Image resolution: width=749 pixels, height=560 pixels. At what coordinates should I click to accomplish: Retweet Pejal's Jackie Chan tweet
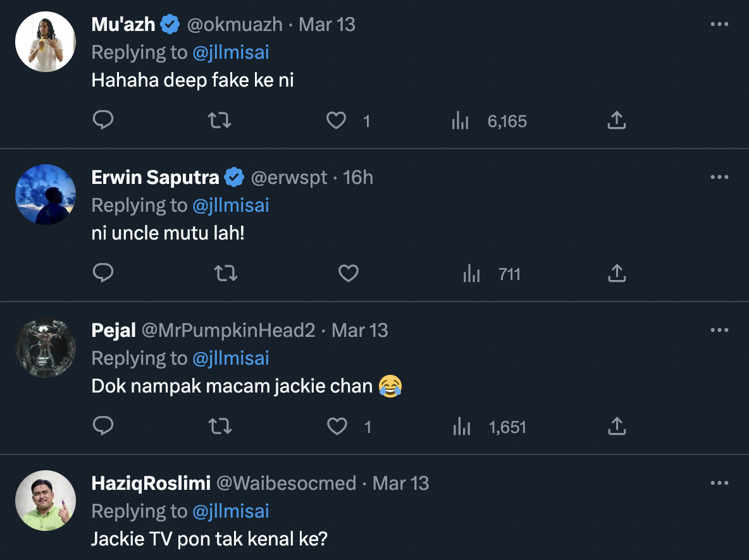(220, 427)
